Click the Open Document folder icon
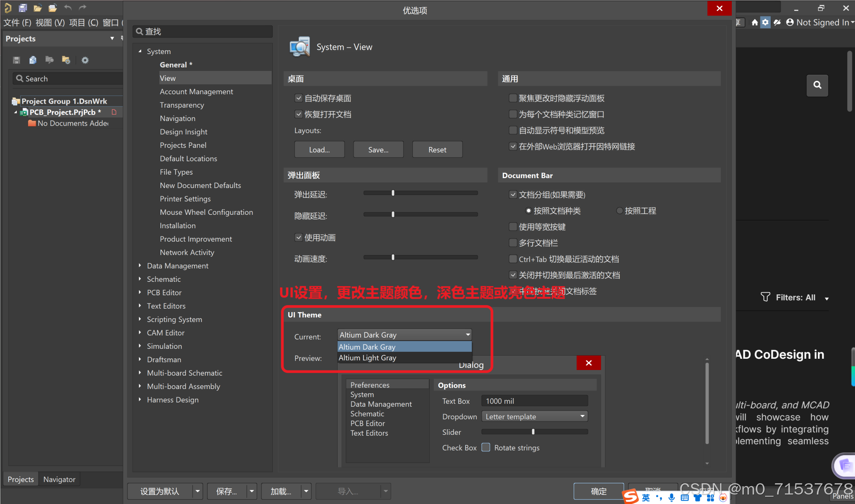Image resolution: width=855 pixels, height=504 pixels. coord(38,7)
